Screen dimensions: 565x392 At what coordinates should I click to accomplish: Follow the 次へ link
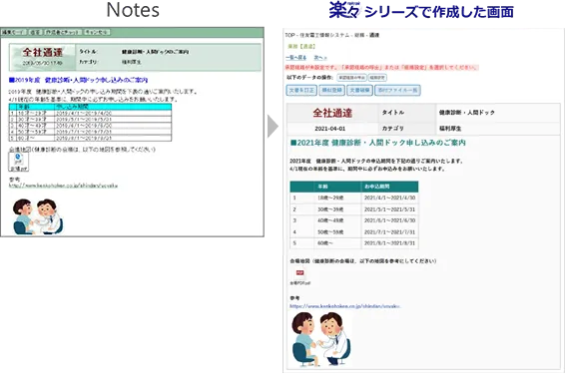[x=320, y=58]
